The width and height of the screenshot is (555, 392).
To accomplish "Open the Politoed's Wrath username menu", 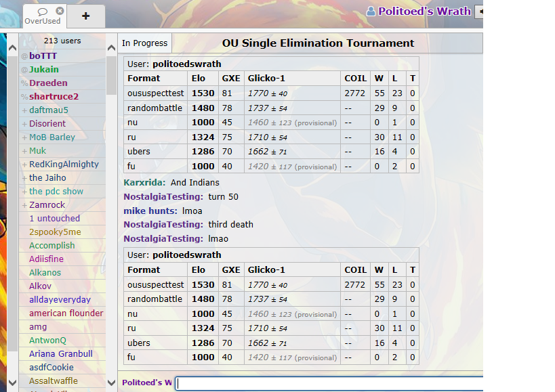I will [x=424, y=11].
